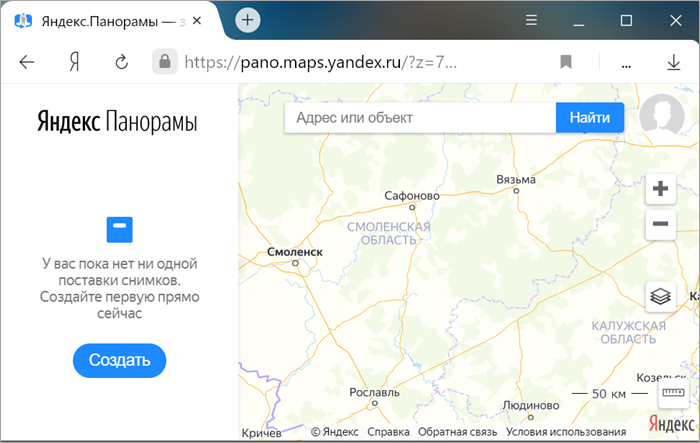Open the three-dot page options menu
Screen dimensions: 700x443
(x=626, y=66)
